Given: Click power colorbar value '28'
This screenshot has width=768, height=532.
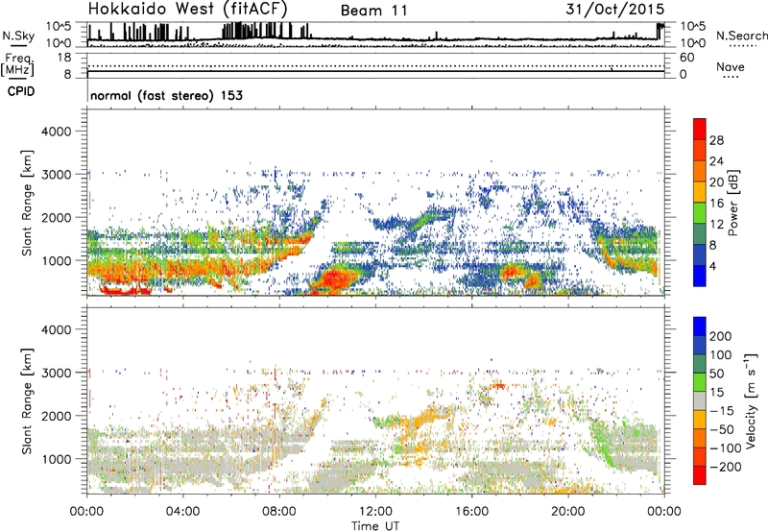Looking at the screenshot, I should (x=716, y=140).
